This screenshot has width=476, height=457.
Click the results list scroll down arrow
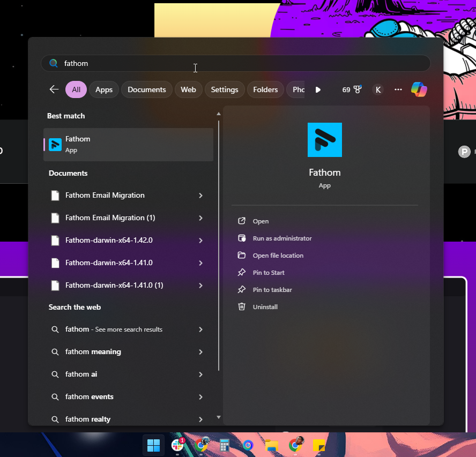(218, 417)
